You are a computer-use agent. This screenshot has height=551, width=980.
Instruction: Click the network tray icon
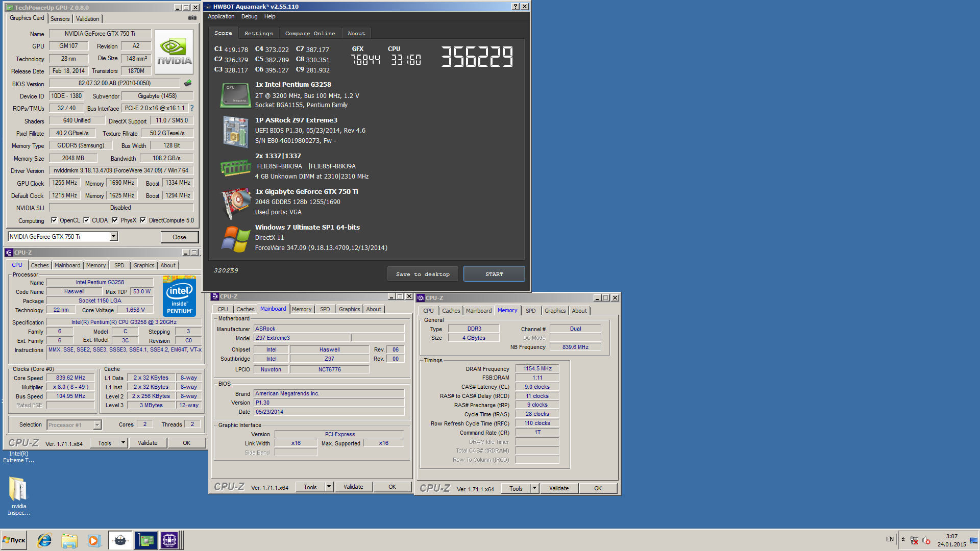pyautogui.click(x=914, y=540)
